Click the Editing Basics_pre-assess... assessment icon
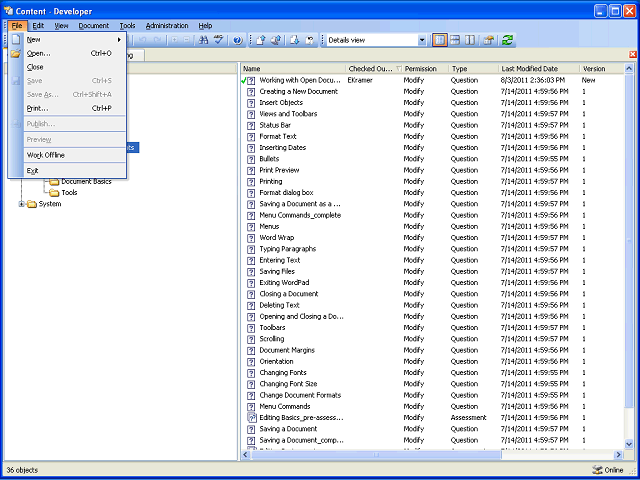 click(252, 418)
